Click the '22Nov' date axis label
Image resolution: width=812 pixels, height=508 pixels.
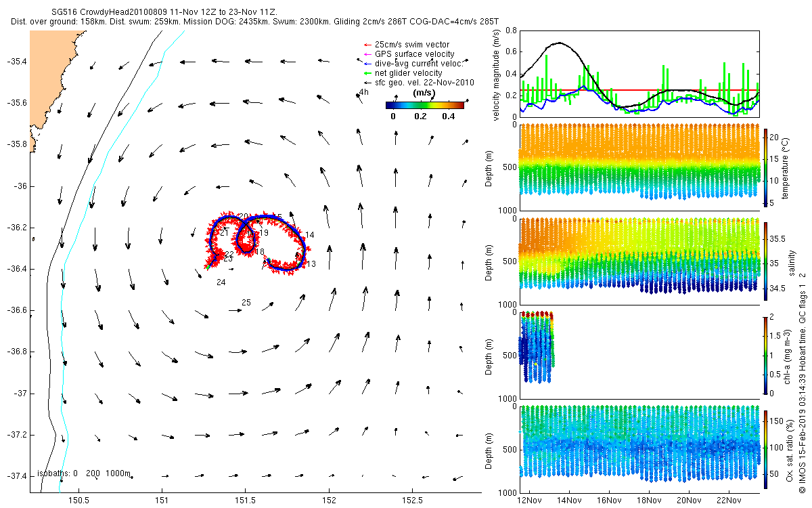(x=729, y=501)
